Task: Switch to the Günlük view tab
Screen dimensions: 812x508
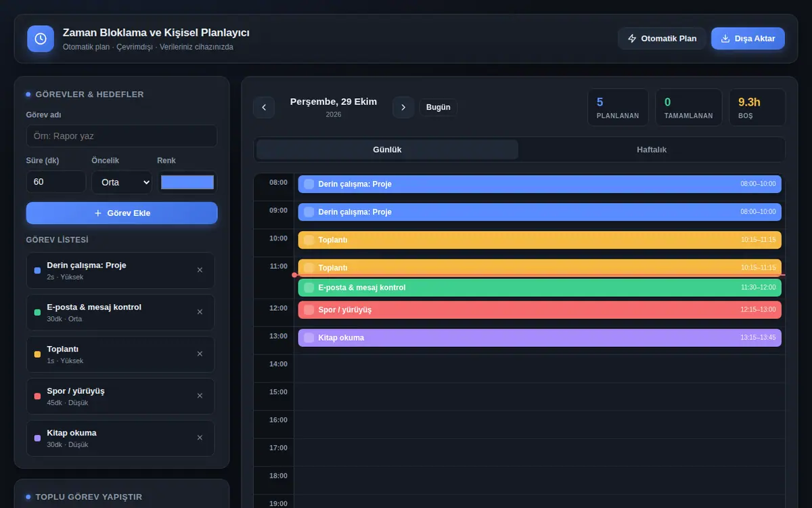Action: (x=387, y=150)
